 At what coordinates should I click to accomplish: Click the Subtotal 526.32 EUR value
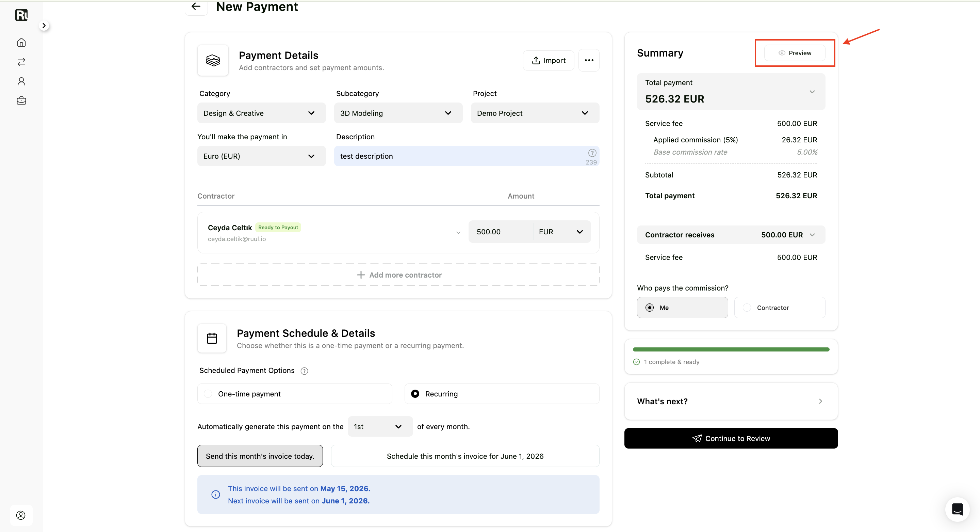click(x=797, y=175)
